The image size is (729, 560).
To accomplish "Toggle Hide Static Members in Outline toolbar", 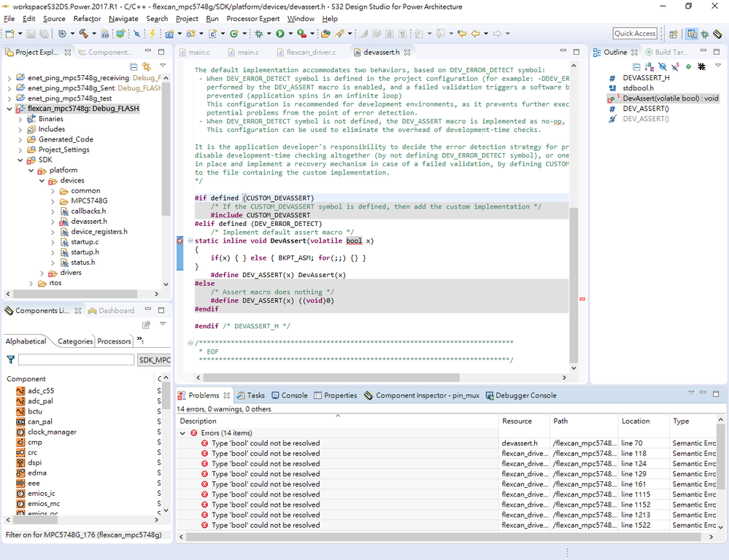I will tap(675, 66).
